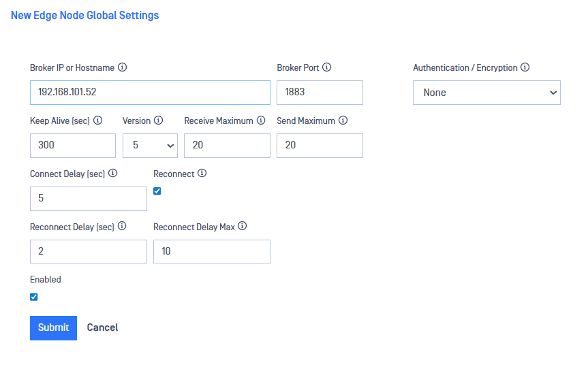This screenshot has height=369, width=588.
Task: Click info icon next to Broker IP or Hostname
Action: (x=123, y=67)
